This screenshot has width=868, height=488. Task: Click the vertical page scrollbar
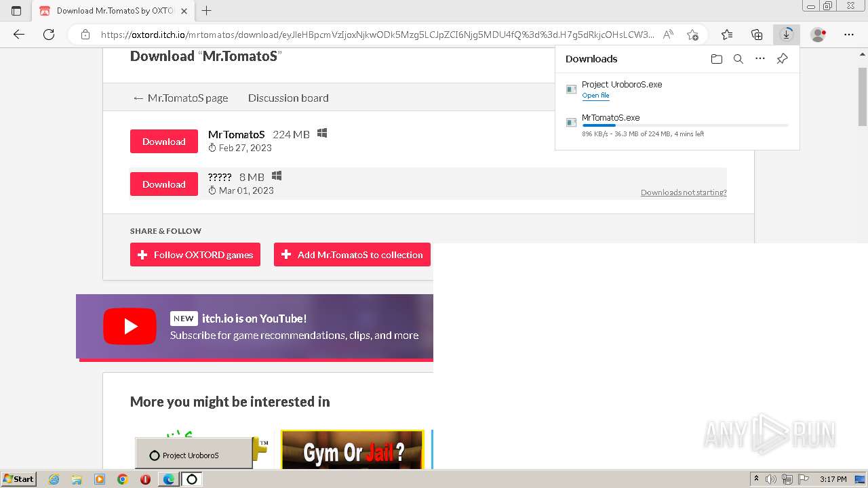[863, 97]
